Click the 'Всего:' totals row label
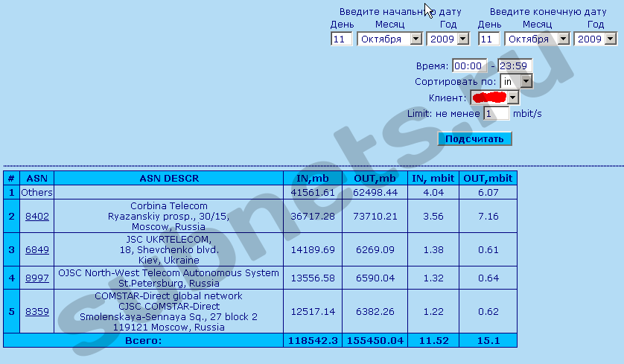624x364 pixels. [x=143, y=340]
